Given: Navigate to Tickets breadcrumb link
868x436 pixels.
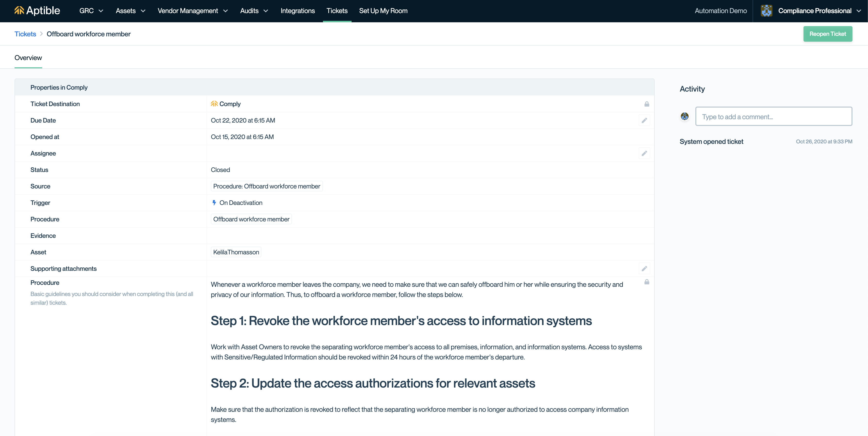Looking at the screenshot, I should click(x=25, y=34).
